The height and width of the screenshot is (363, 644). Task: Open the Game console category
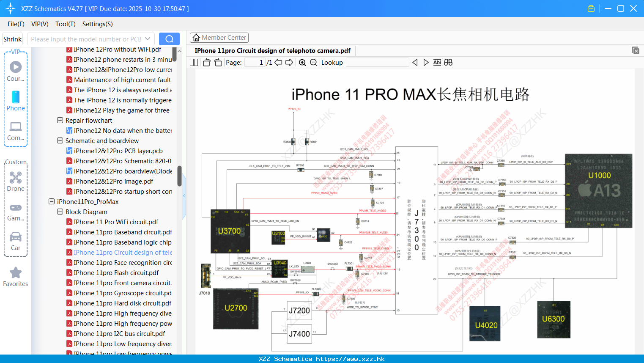click(x=16, y=212)
